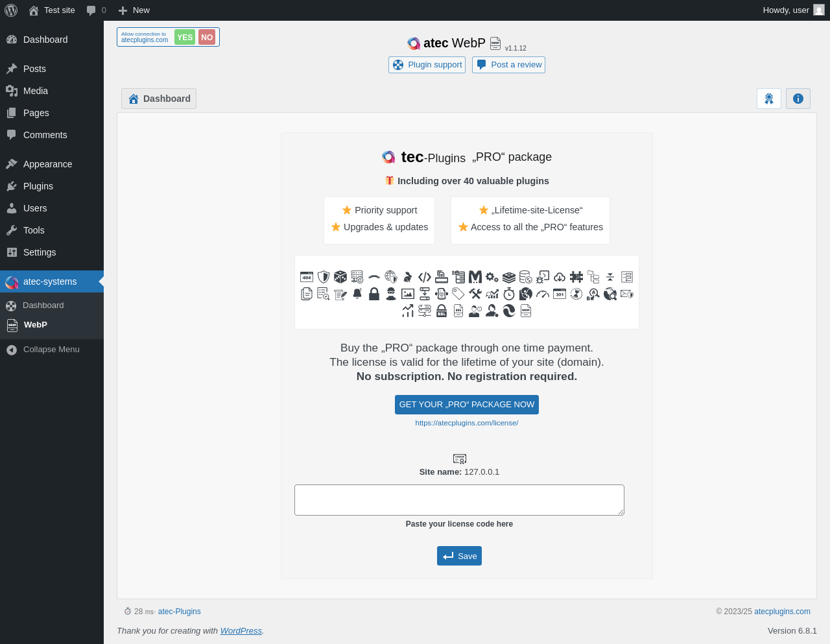Image resolution: width=830 pixels, height=644 pixels.
Task: Click the price tag plugin icon
Action: (458, 294)
